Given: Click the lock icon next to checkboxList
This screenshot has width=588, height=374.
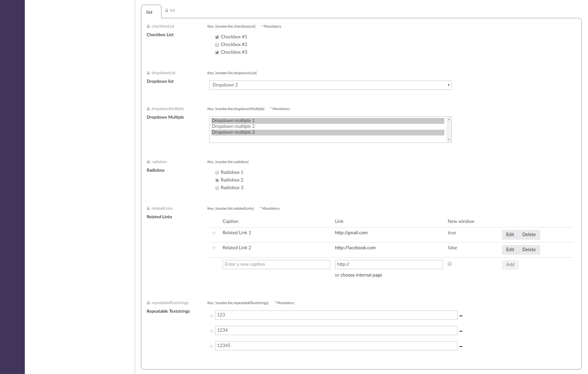Looking at the screenshot, I should (x=148, y=26).
